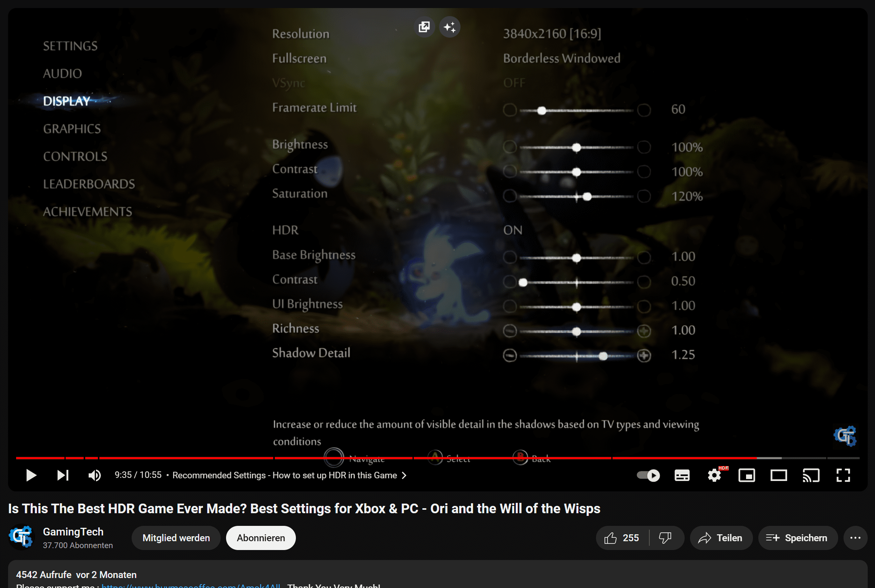Select GRAPHICS in the game menu
The width and height of the screenshot is (875, 588).
tap(72, 129)
